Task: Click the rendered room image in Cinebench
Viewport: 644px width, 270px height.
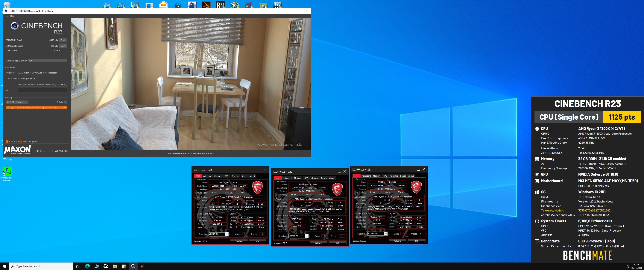Action: coord(191,84)
